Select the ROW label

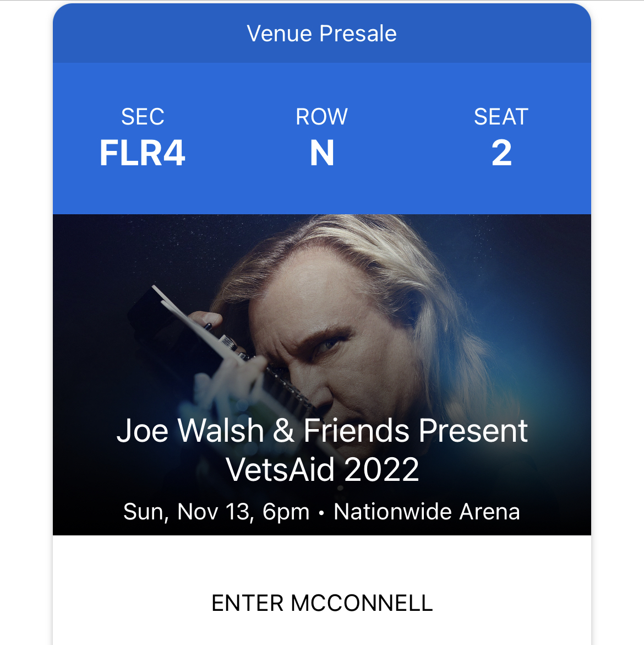point(322,117)
